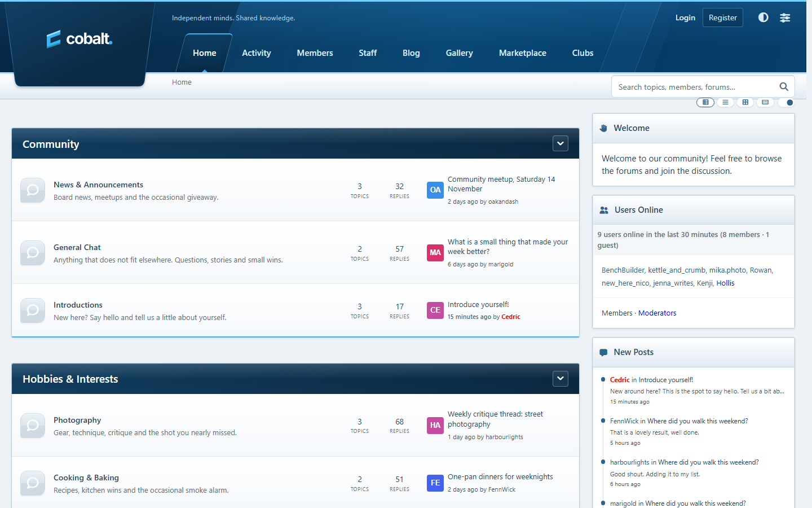Viewport: 812px width, 508px height.
Task: Open the Members tab
Action: tap(315, 53)
